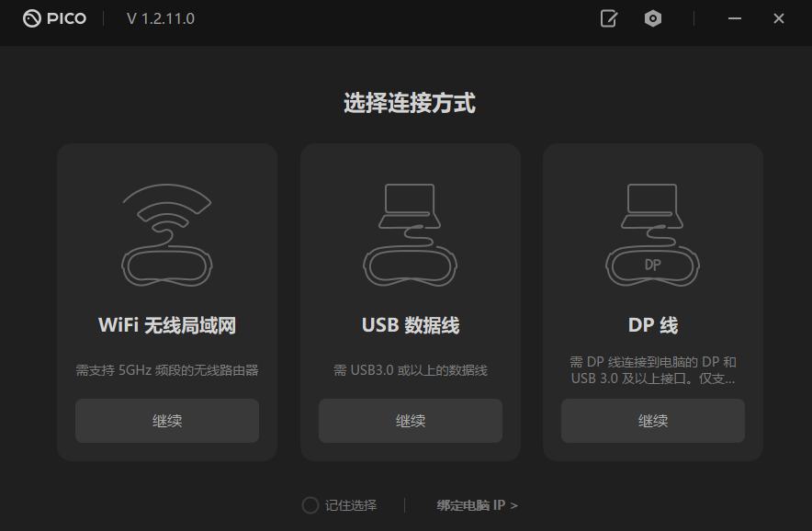Close the PICO window

(778, 18)
